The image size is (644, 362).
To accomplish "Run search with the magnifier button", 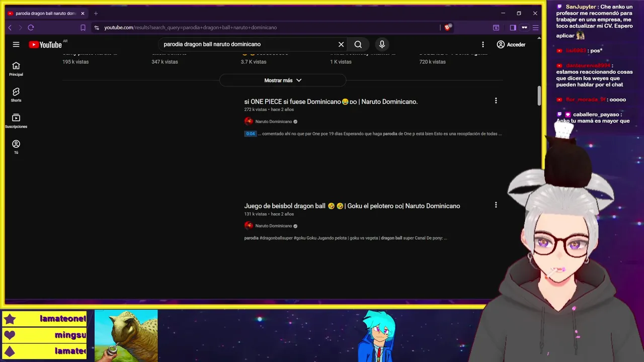I will pos(358,44).
